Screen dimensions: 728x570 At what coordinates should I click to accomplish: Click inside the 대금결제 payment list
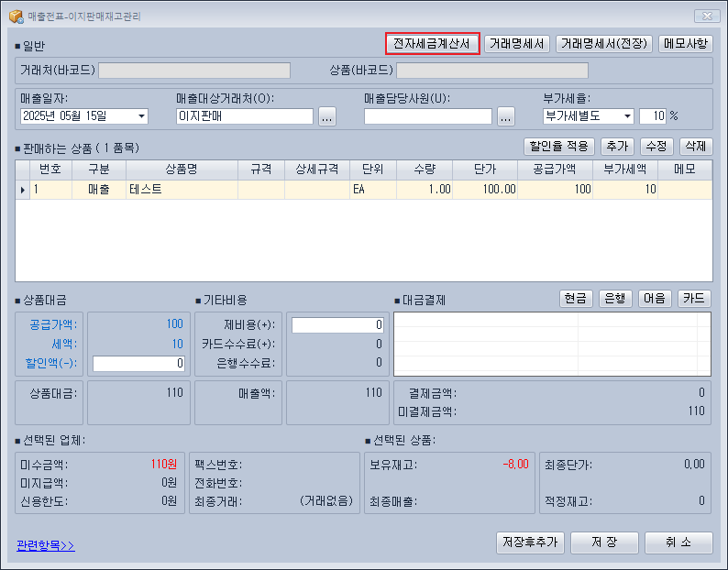tap(552, 344)
